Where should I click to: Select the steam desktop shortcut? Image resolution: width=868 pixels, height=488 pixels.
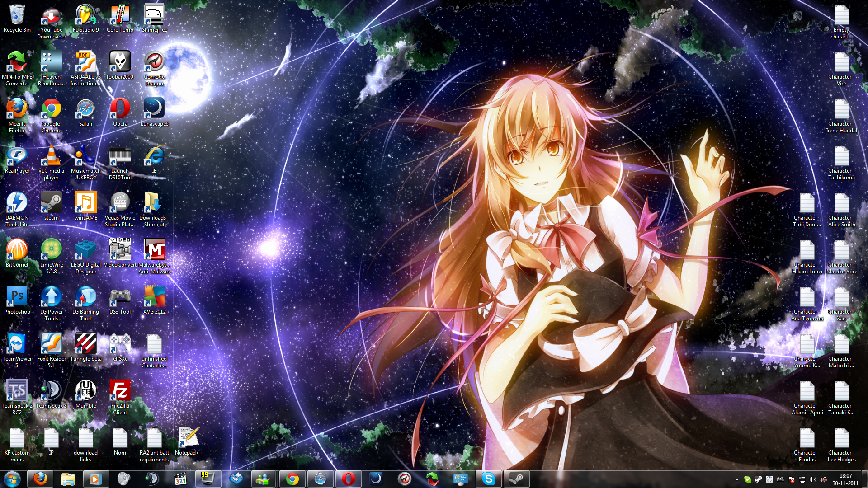pos(52,206)
